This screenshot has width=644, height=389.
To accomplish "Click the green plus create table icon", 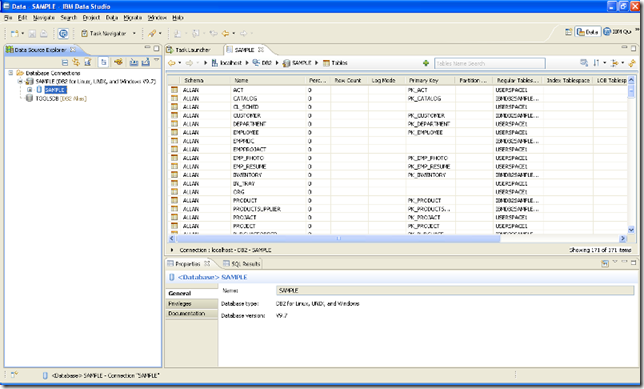I will coord(426,63).
